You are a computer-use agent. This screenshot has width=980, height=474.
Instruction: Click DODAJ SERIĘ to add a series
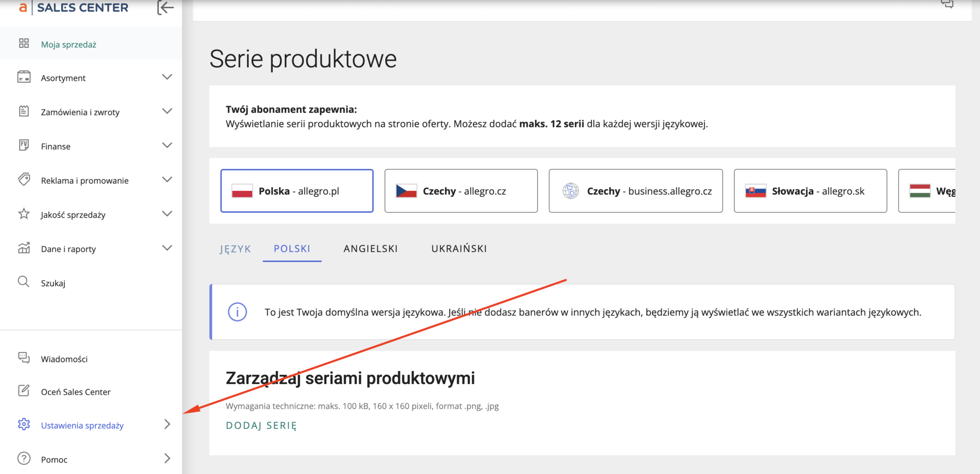[261, 425]
